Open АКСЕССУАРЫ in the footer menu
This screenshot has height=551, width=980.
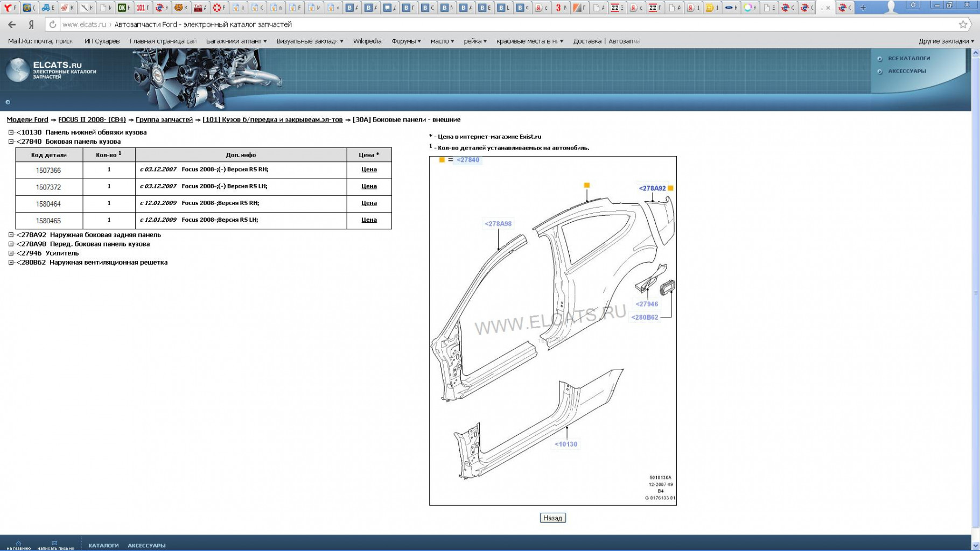146,546
